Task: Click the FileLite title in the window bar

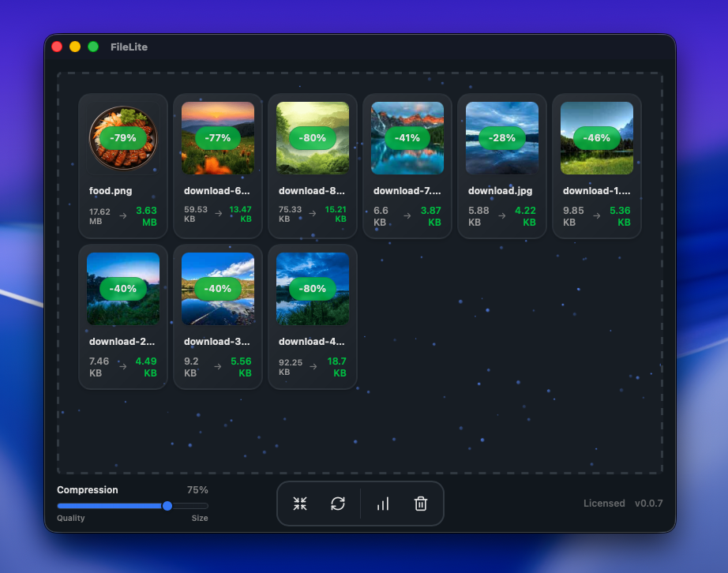Action: point(129,47)
